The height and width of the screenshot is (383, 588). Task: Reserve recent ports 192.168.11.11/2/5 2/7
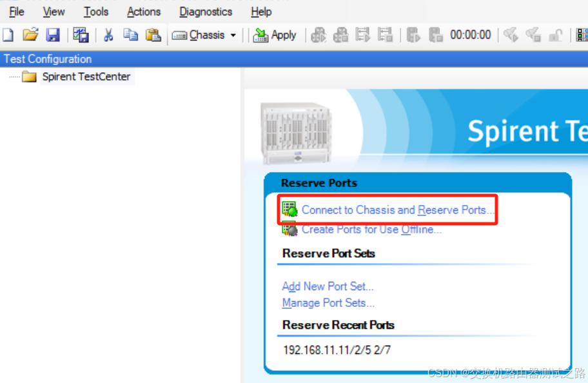(x=337, y=350)
